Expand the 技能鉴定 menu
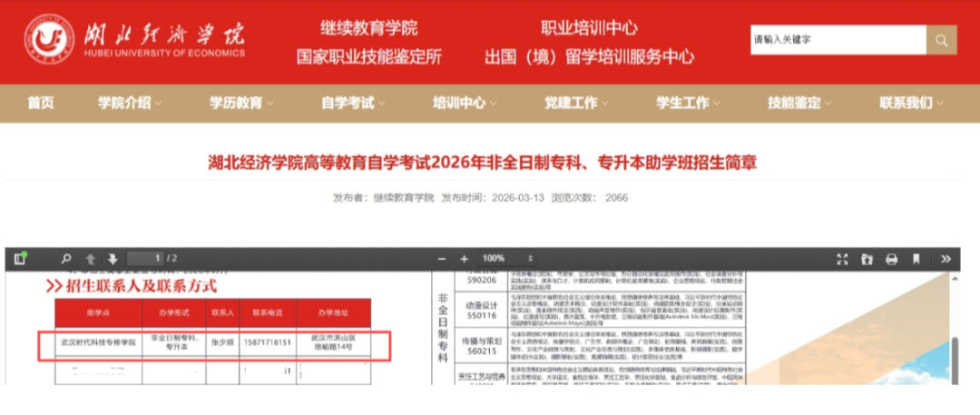Screen dimensions: 980x415 click(800, 104)
